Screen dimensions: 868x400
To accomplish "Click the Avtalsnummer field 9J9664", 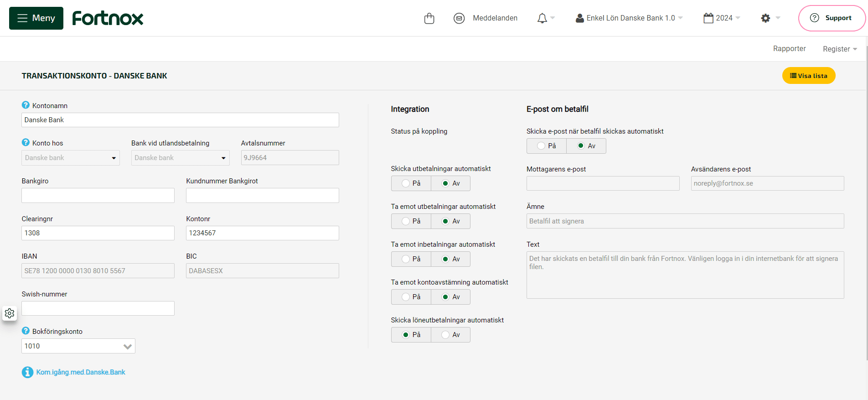I will (290, 158).
